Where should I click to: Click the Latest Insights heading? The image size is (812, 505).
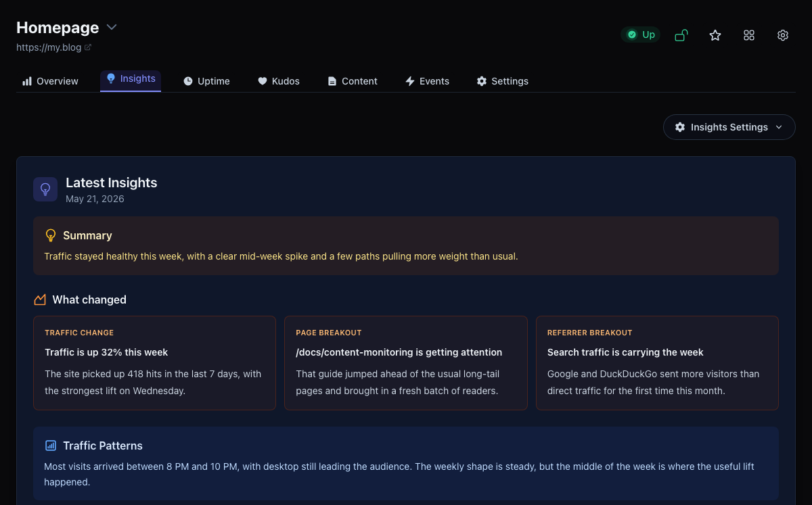click(111, 183)
